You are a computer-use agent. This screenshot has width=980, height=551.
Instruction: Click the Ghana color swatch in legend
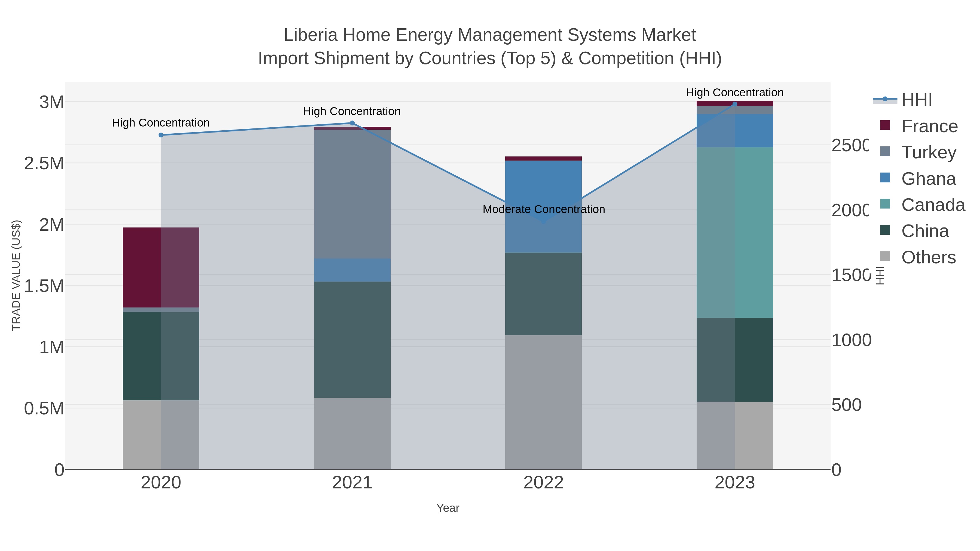click(x=885, y=178)
